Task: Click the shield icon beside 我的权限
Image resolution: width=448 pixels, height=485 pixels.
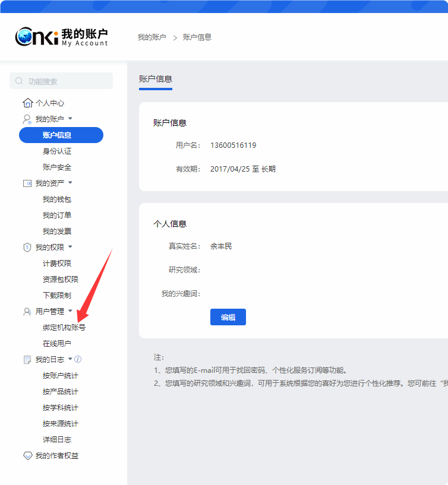Action: (27, 247)
